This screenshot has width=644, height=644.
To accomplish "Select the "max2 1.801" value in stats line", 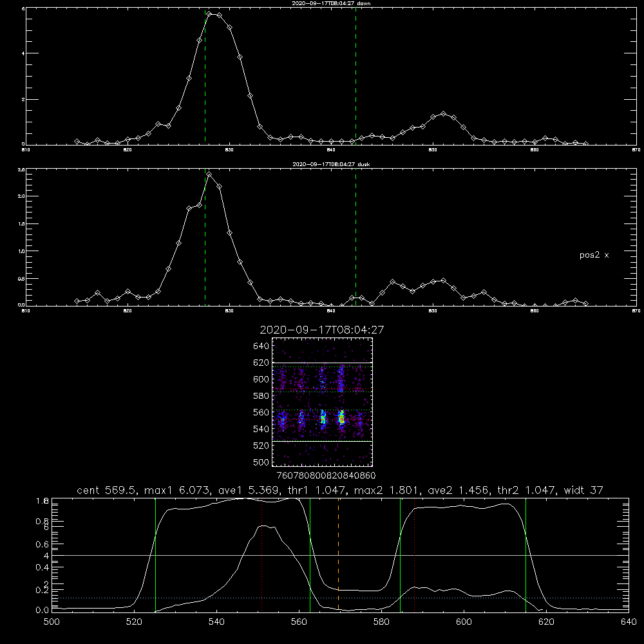I will tap(385, 490).
